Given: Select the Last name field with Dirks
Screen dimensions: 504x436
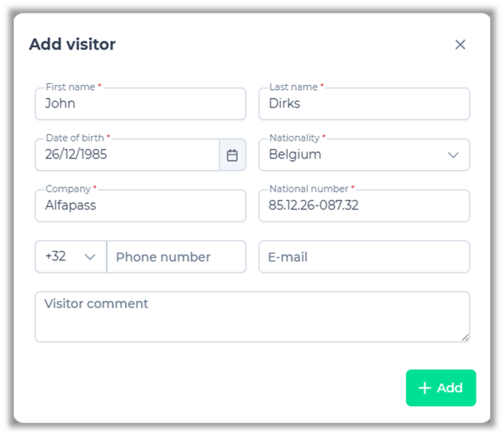Looking at the screenshot, I should click(364, 104).
